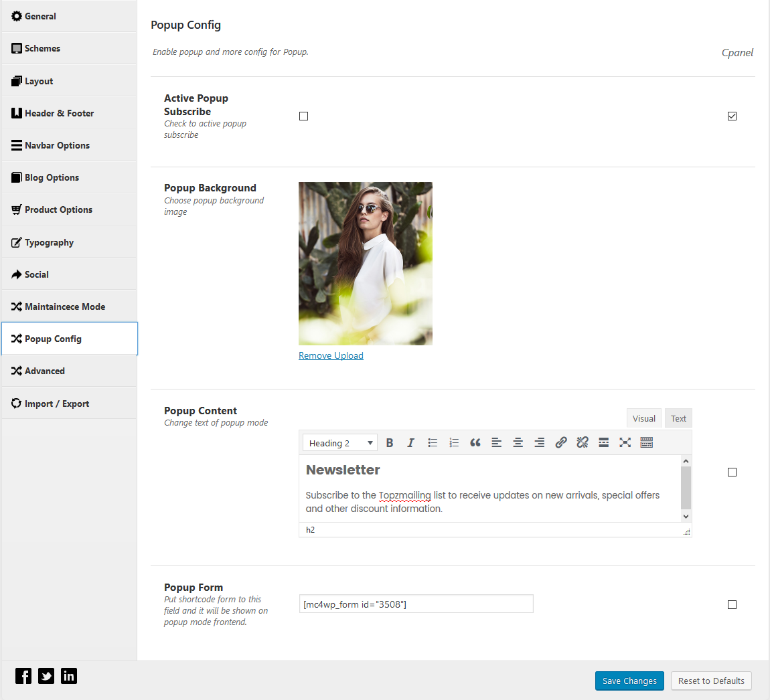Click the Popup Form shortcode field
The height and width of the screenshot is (700, 770).
(x=416, y=604)
